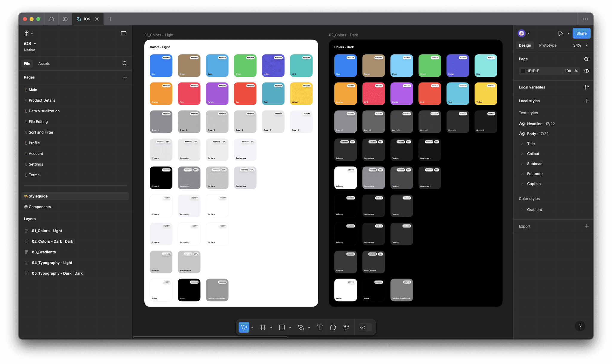This screenshot has height=364, width=612.
Task: Expand the Subhead text style group
Action: (x=522, y=164)
